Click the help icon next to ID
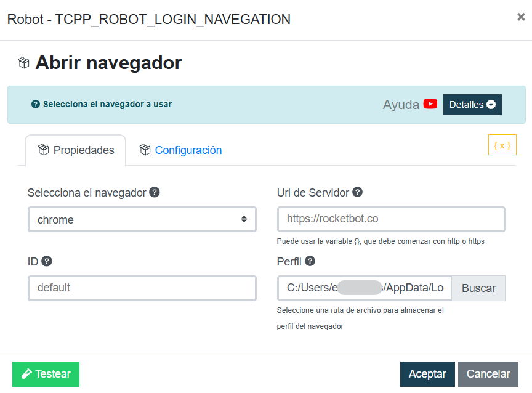 click(47, 261)
